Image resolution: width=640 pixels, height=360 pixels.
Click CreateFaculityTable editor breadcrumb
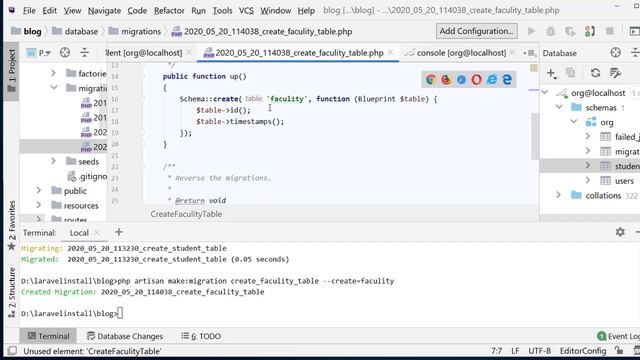tap(186, 214)
